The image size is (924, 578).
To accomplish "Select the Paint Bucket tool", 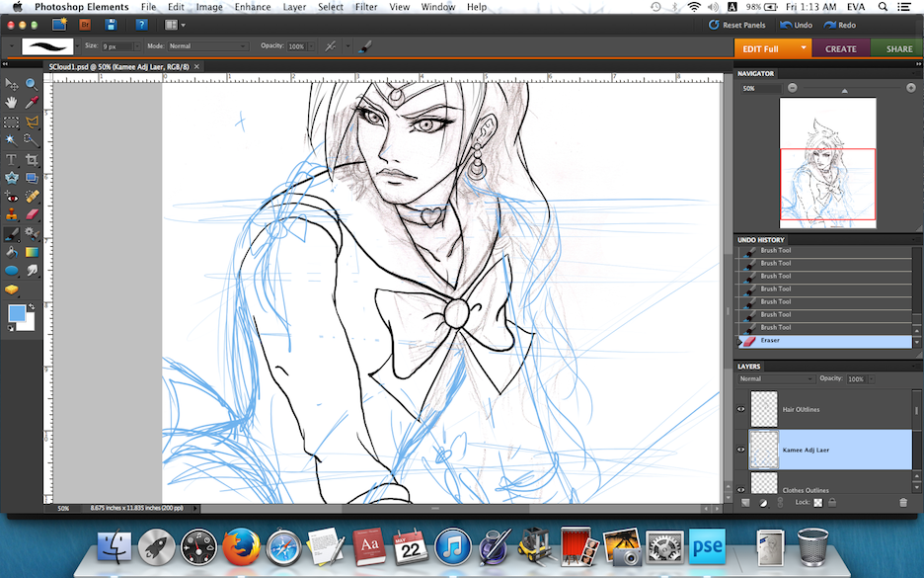I will [x=11, y=252].
